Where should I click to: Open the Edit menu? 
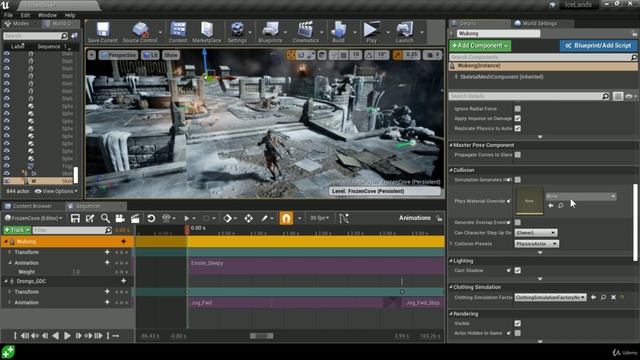point(25,15)
